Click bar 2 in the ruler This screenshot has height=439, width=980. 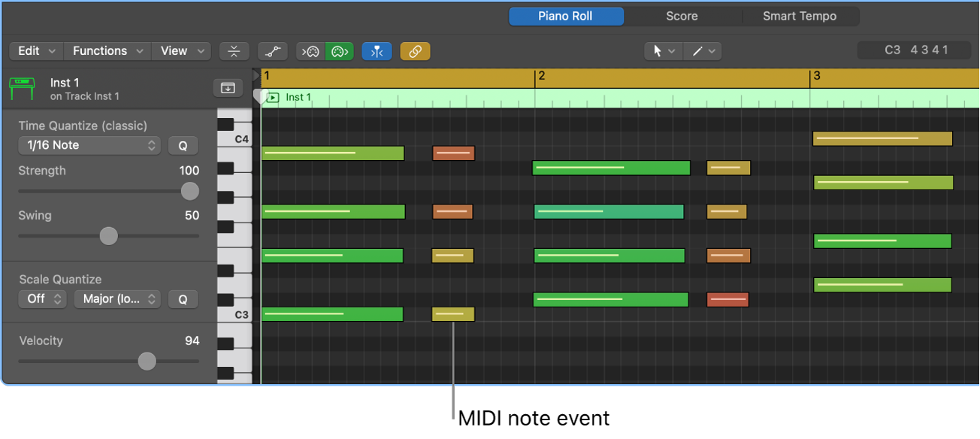[x=541, y=76]
